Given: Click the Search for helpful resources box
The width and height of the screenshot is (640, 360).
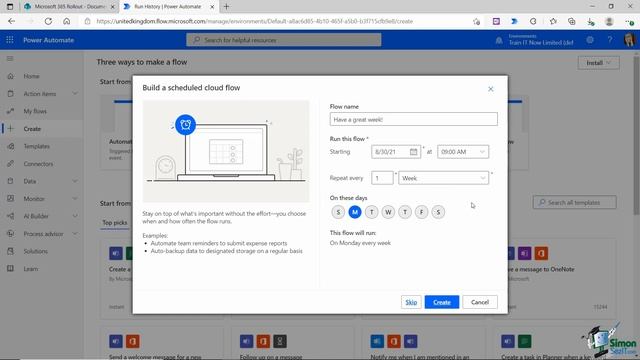Looking at the screenshot, I should [x=284, y=40].
